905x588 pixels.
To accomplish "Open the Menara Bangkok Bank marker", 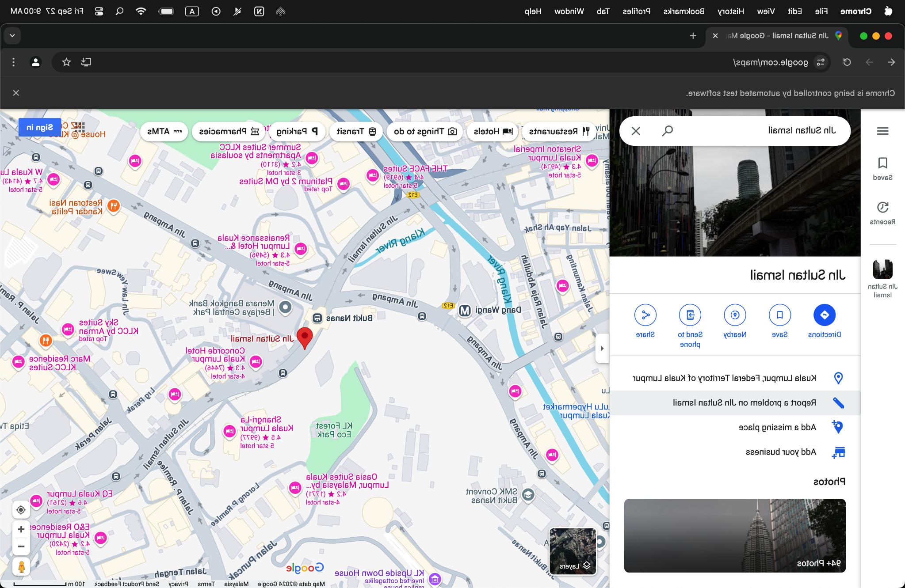I will pos(286,307).
